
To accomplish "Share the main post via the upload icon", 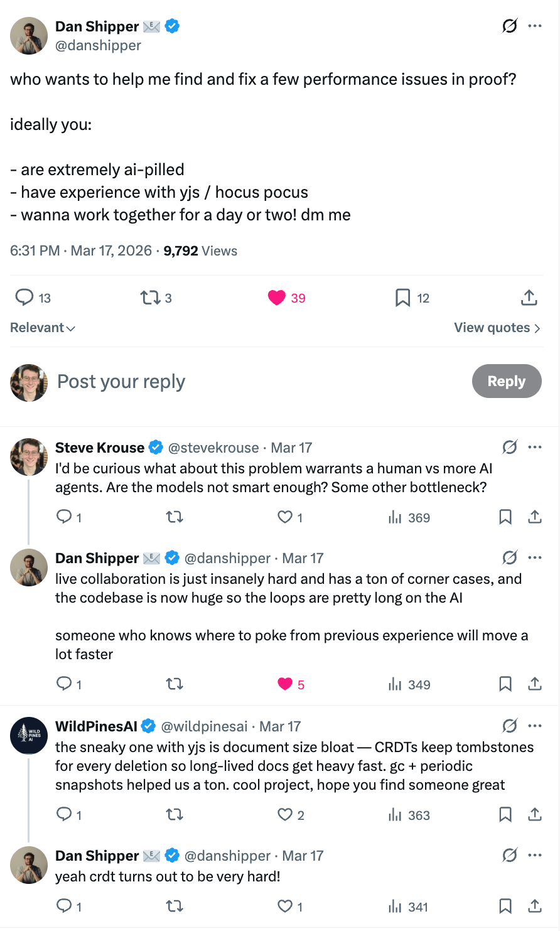I will pyautogui.click(x=529, y=298).
